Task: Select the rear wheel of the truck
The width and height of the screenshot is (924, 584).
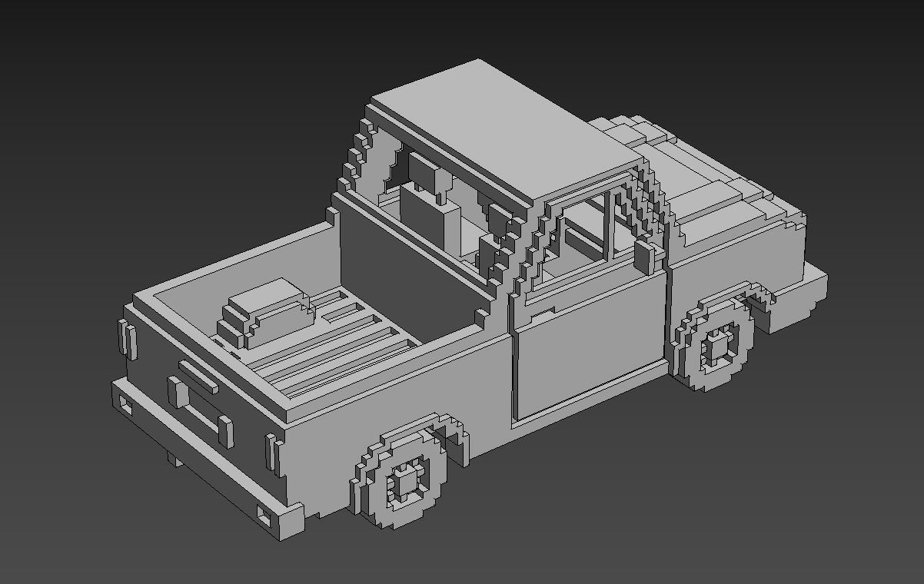Action: point(401,480)
